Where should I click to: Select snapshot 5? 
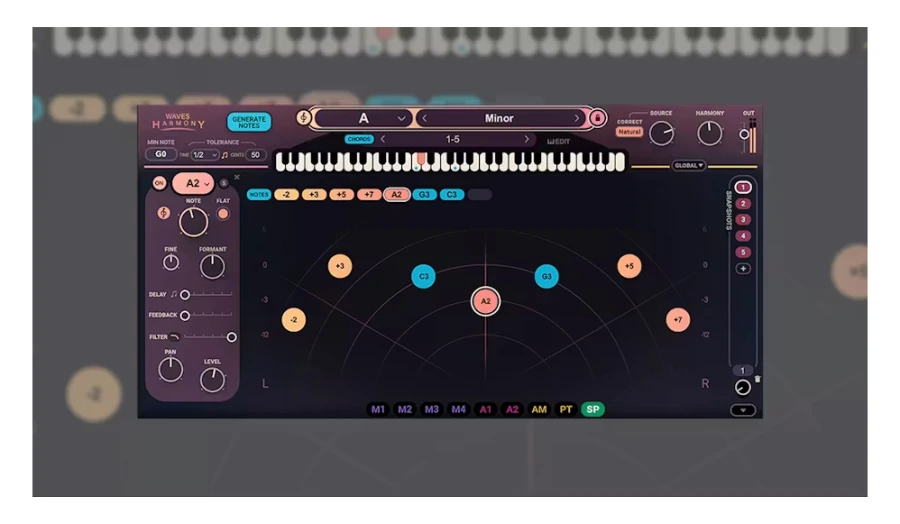[x=743, y=252]
